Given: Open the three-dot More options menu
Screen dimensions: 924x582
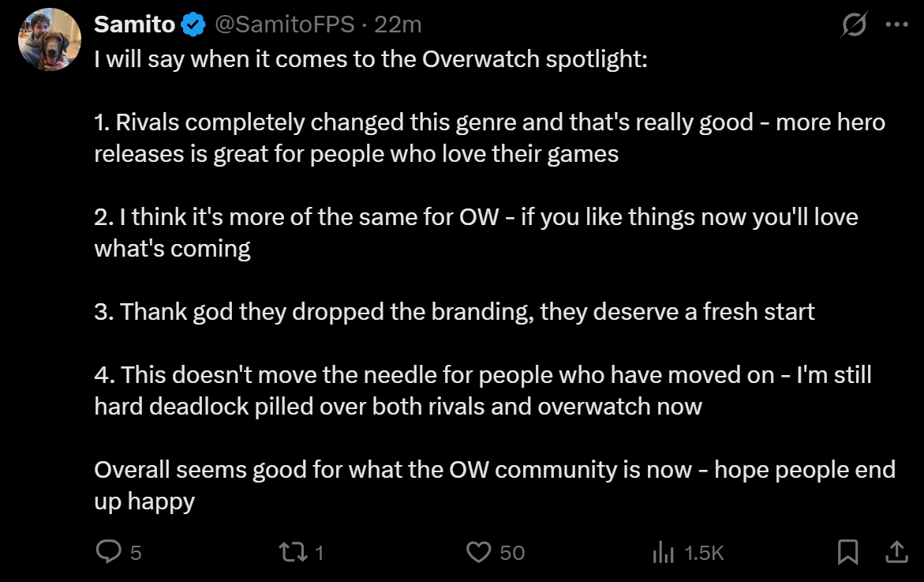Looking at the screenshot, I should pos(897,24).
